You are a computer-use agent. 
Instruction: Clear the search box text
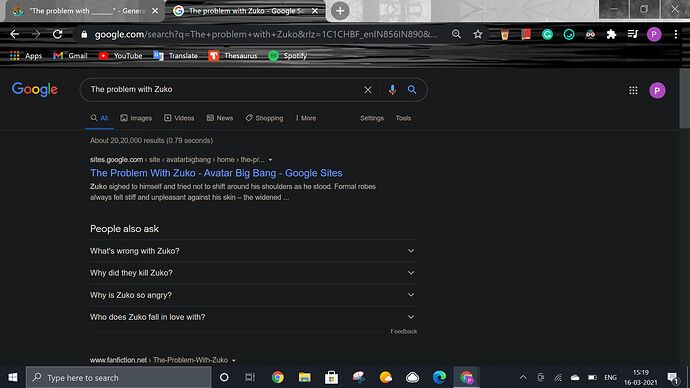(x=368, y=90)
